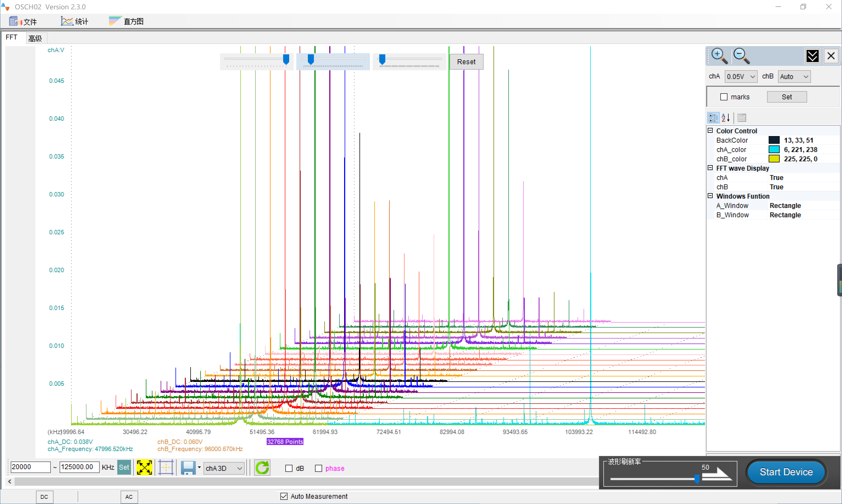Open the chA 3D view mode dropdown
Viewport: 842px width, 504px height.
point(224,468)
